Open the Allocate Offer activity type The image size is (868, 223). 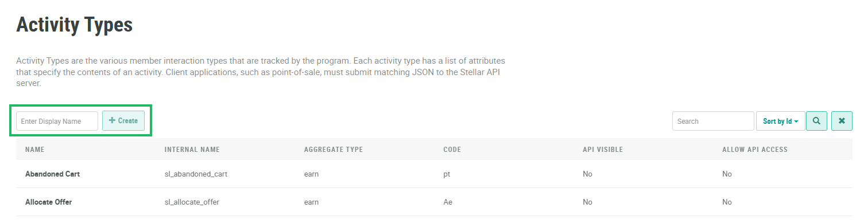(x=48, y=202)
